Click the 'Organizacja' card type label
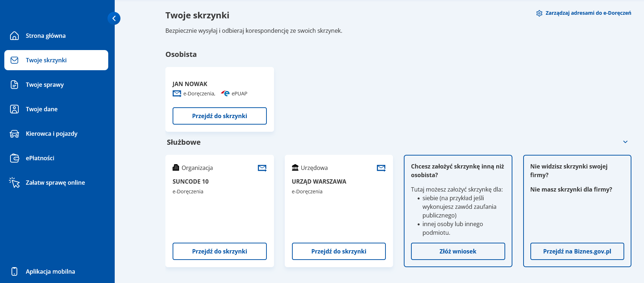Screen dimensions: 644x283 pos(197,168)
